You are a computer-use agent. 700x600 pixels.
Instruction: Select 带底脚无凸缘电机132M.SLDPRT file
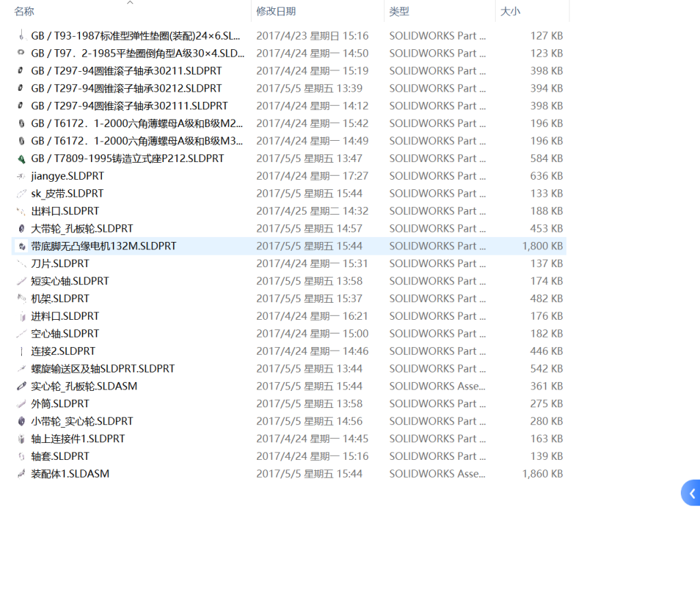[103, 246]
